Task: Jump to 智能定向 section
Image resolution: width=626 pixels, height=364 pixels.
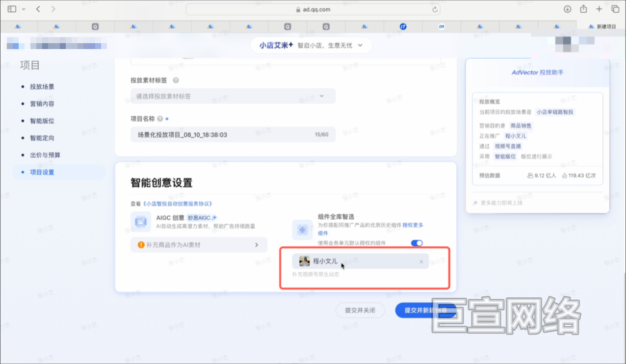Action: 42,138
